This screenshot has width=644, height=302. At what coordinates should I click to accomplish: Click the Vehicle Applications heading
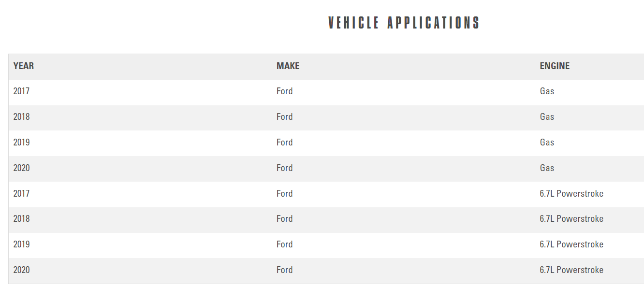click(x=404, y=23)
